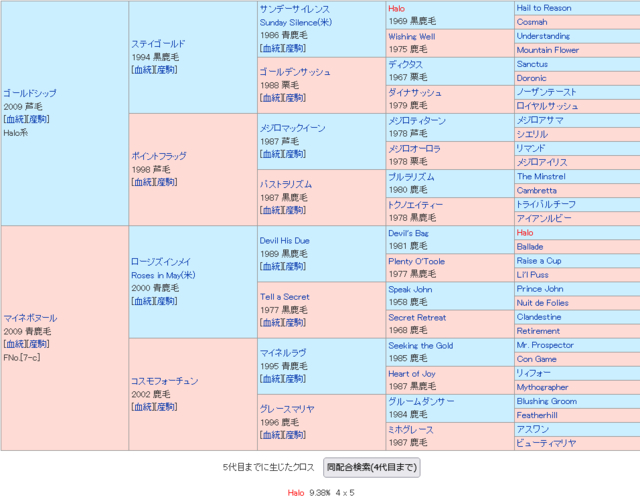Click the 同配合検索(4代目まで) button
This screenshot has width=640, height=503.
coord(373,467)
